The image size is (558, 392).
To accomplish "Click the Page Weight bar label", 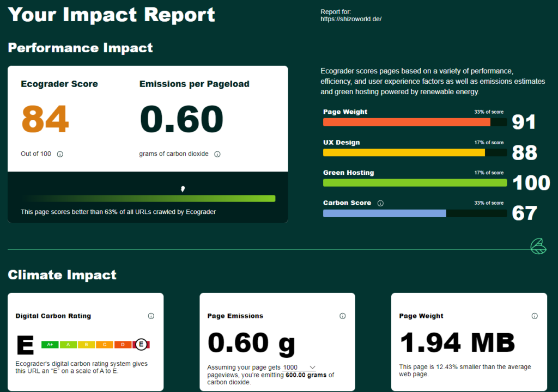I will pos(345,112).
